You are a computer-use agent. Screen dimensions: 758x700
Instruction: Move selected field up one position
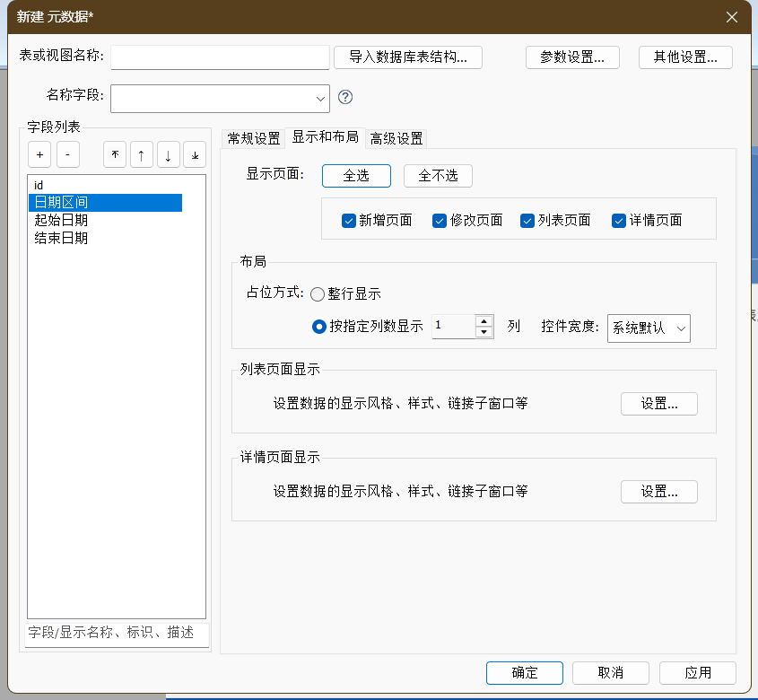point(141,154)
